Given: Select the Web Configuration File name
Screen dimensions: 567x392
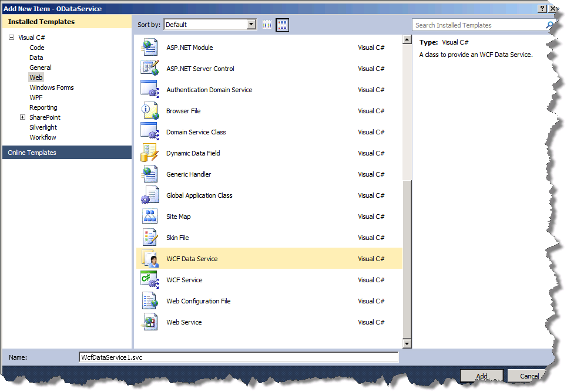Looking at the screenshot, I should (x=199, y=301).
